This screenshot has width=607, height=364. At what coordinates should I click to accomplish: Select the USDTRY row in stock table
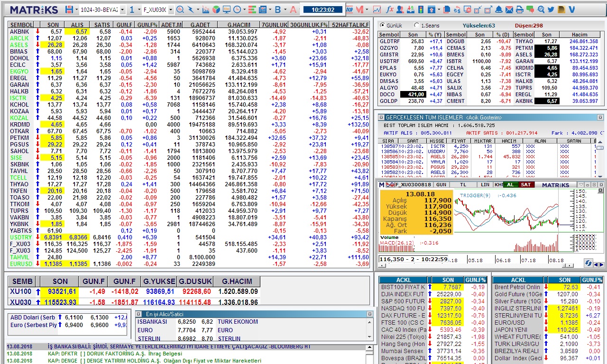190,237
